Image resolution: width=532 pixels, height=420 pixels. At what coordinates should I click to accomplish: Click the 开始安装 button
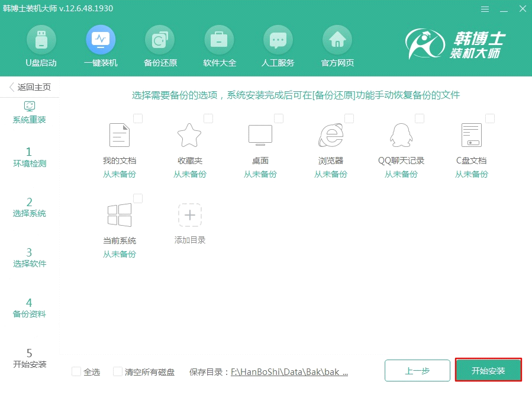pyautogui.click(x=488, y=370)
